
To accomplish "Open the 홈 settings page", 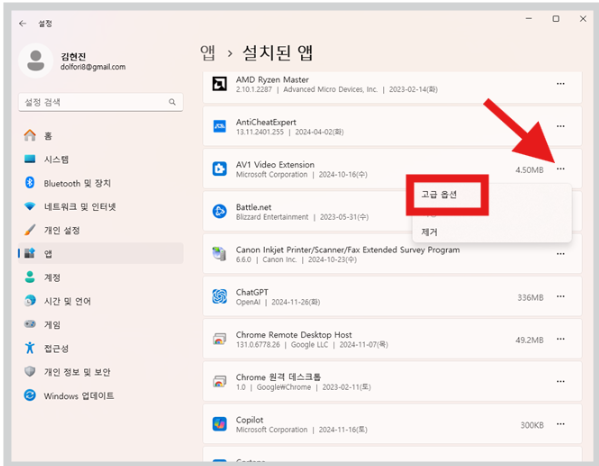I will pos(100,136).
